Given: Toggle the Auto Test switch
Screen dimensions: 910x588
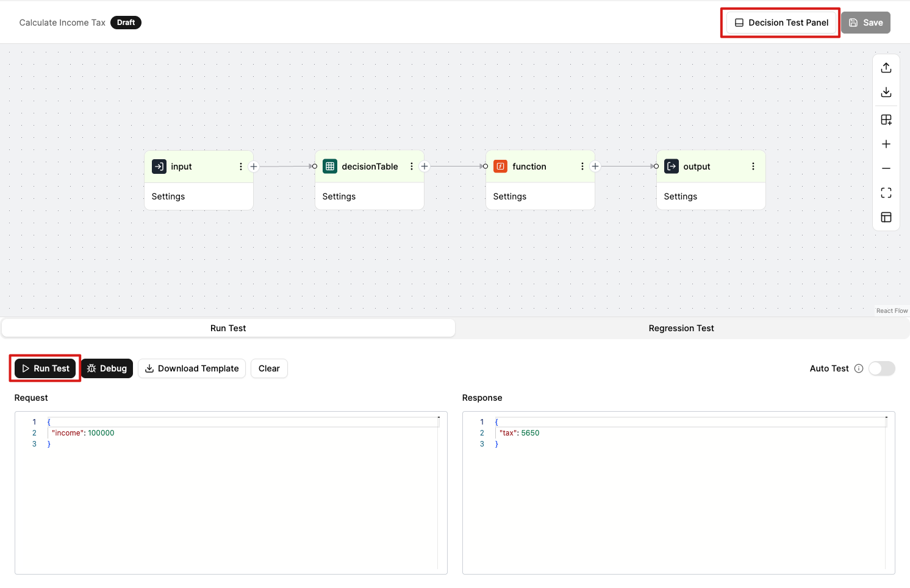Looking at the screenshot, I should point(882,368).
